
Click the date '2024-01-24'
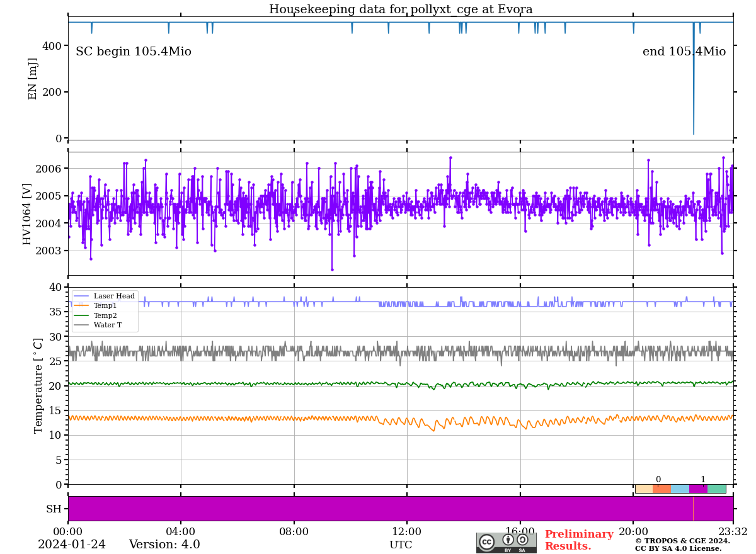[72, 545]
